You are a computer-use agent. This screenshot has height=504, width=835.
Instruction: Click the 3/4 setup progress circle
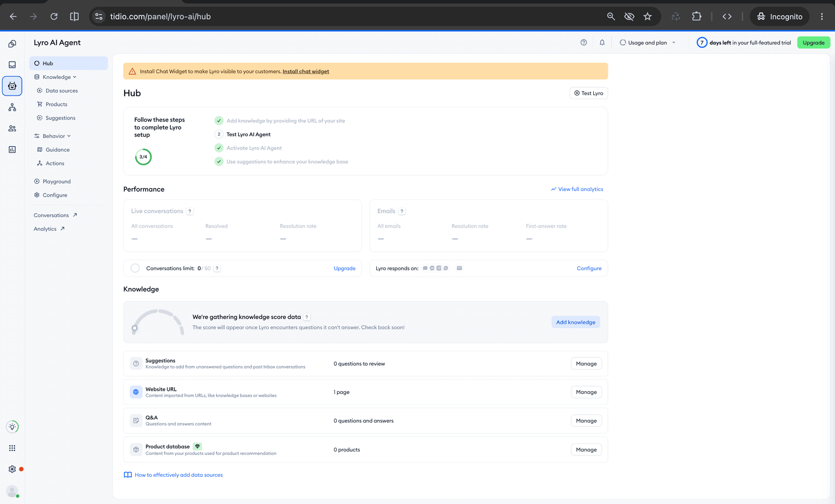pyautogui.click(x=143, y=157)
